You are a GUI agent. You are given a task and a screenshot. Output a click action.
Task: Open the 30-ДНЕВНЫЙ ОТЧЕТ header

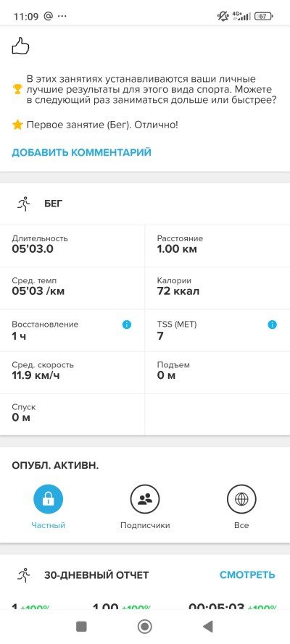click(x=96, y=575)
